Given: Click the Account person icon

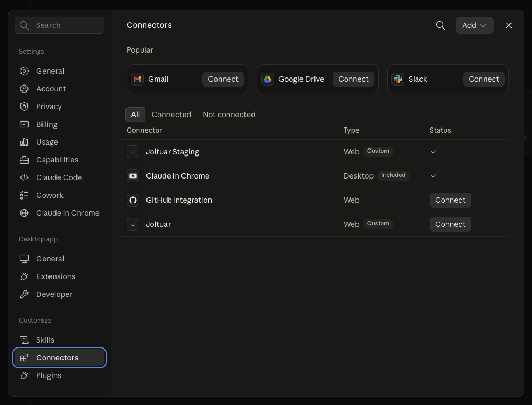Looking at the screenshot, I should tap(24, 89).
